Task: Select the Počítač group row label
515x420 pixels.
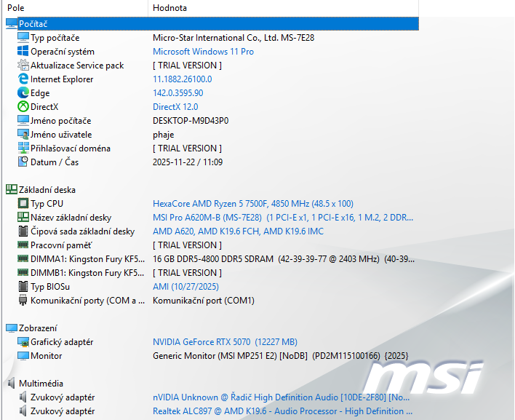Action: coord(33,24)
